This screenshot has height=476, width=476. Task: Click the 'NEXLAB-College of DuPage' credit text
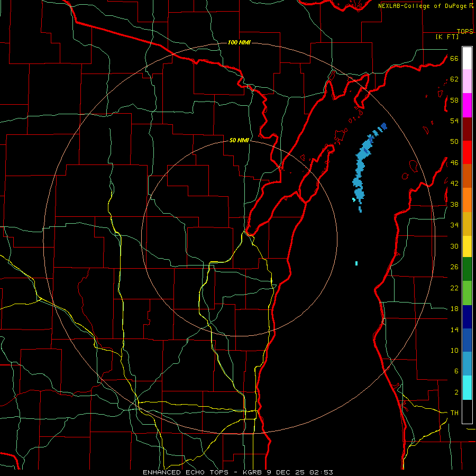(423, 6)
